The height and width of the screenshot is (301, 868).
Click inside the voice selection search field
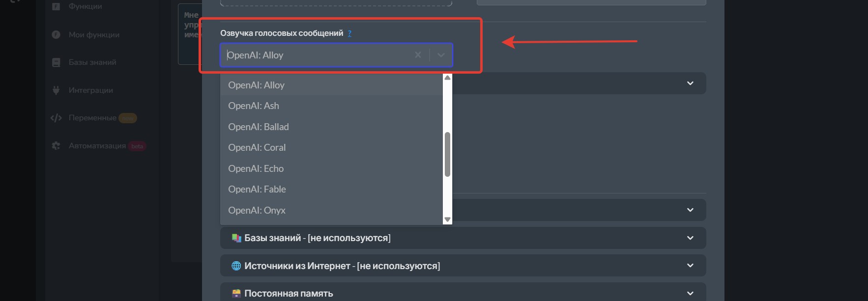pyautogui.click(x=315, y=55)
